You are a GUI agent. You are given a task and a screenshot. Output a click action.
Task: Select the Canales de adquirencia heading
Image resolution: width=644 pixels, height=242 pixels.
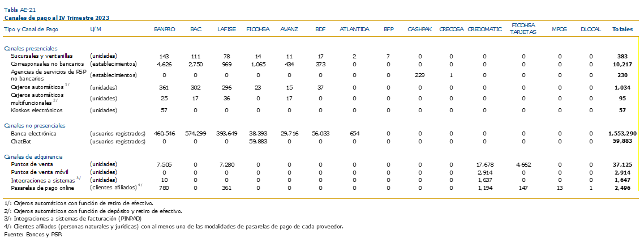pos(33,156)
